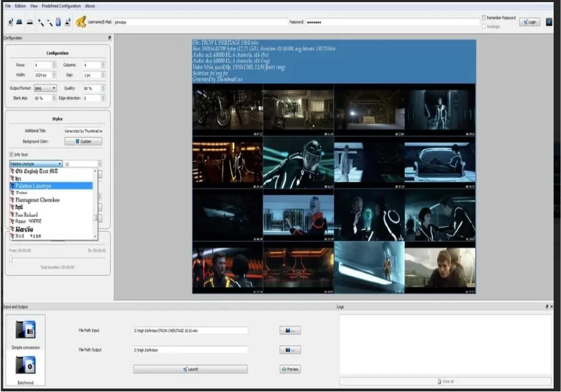Click the File Path Output text field
The height and width of the screenshot is (392, 561).
coord(191,350)
